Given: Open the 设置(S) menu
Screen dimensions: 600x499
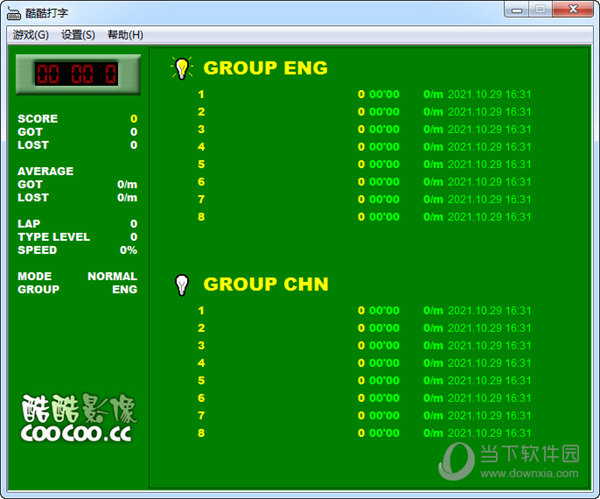Looking at the screenshot, I should (x=78, y=34).
